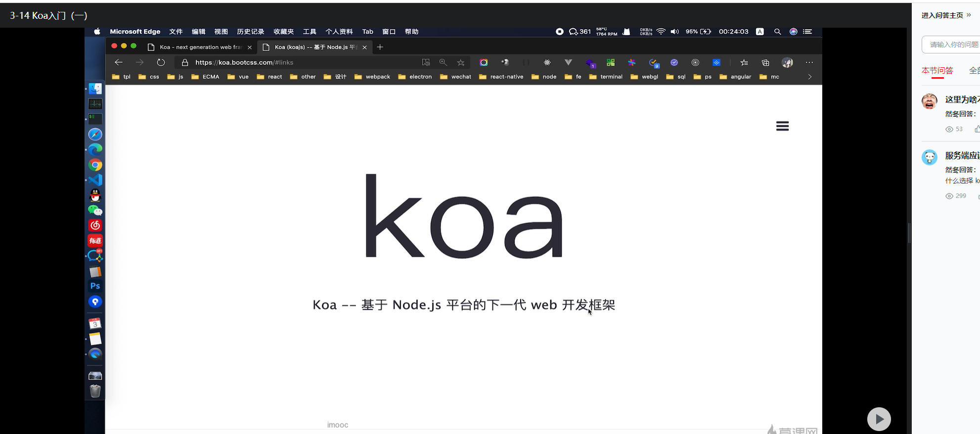
Task: Open Photoshop from the dock
Action: click(95, 286)
